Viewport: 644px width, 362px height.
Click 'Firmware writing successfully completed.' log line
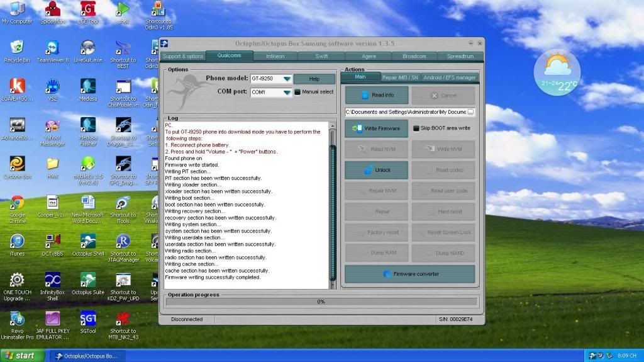click(213, 277)
